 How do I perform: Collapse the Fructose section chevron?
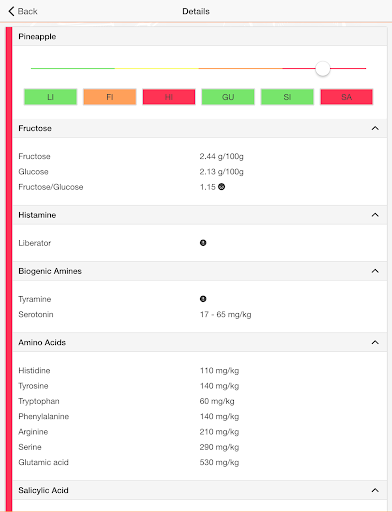[375, 128]
